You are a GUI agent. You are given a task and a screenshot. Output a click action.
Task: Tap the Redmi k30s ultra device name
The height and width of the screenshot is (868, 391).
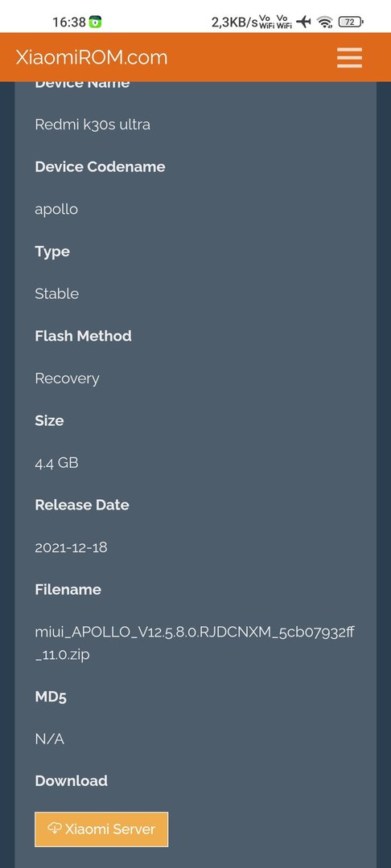pyautogui.click(x=93, y=125)
